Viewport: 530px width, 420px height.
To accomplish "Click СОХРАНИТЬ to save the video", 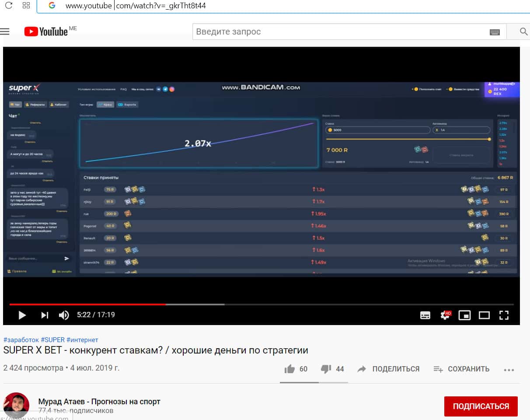I will 461,369.
